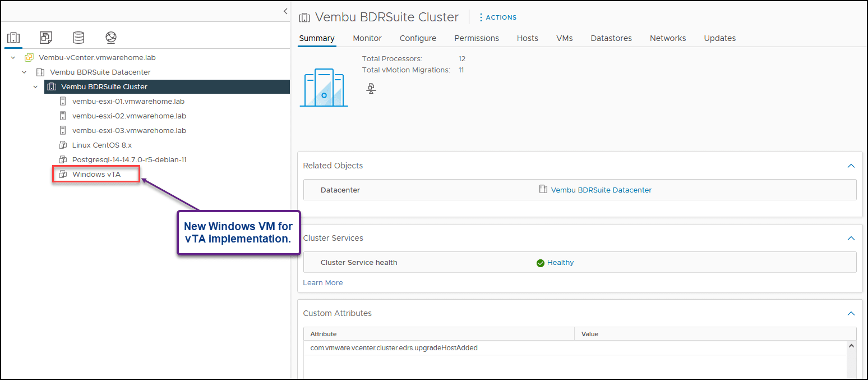Click host icon of vembu-esxi-02

63,116
